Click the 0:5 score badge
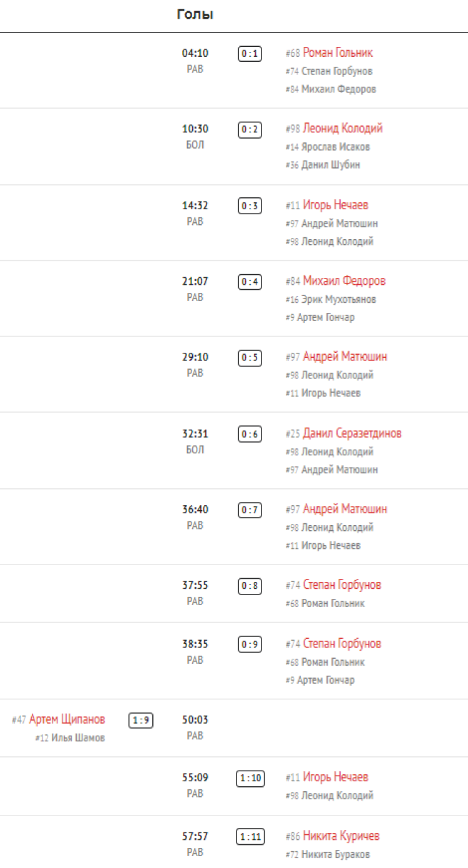Viewport: 468px width, 868px height. (x=250, y=358)
